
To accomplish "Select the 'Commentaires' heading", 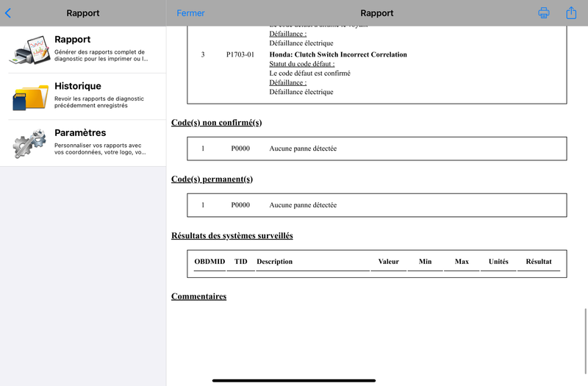I will coord(198,296).
